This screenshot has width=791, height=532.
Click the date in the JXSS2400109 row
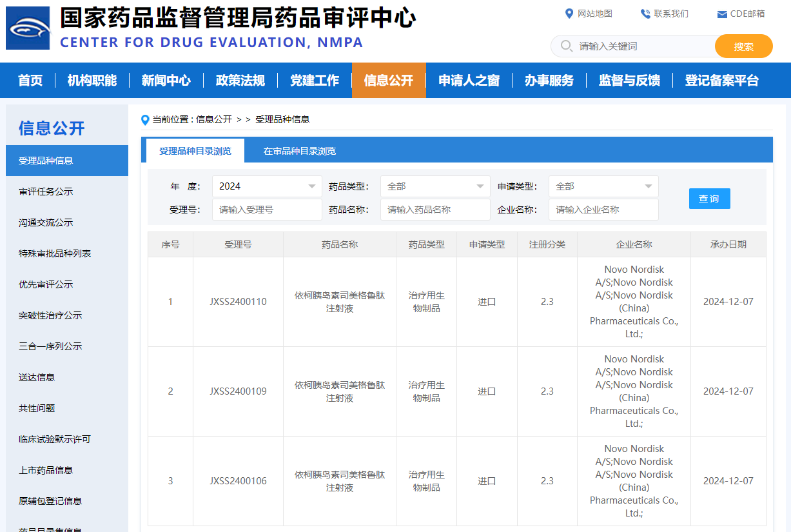[728, 391]
